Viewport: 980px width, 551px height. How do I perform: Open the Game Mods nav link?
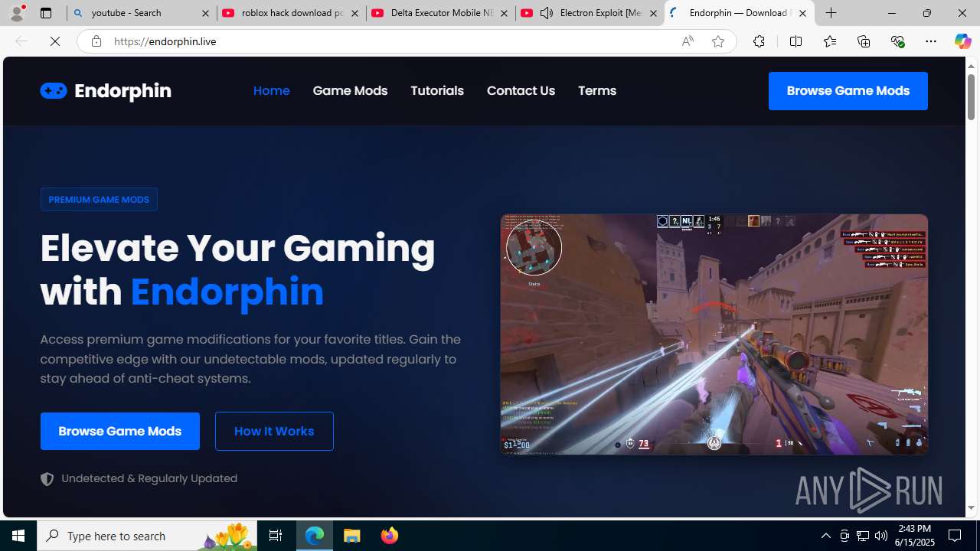tap(350, 90)
